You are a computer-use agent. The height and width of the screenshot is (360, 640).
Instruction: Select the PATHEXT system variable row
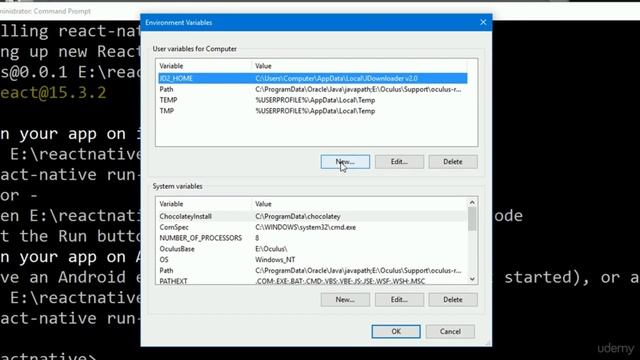click(313, 281)
